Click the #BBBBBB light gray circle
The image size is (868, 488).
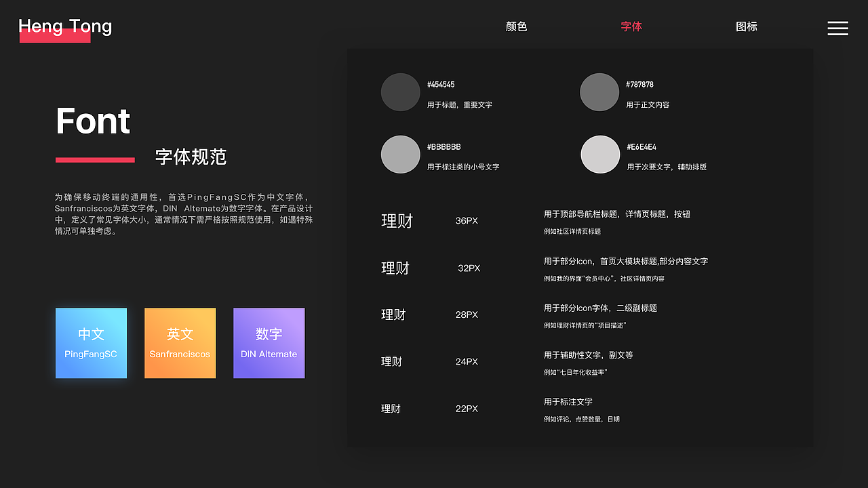[x=400, y=154]
